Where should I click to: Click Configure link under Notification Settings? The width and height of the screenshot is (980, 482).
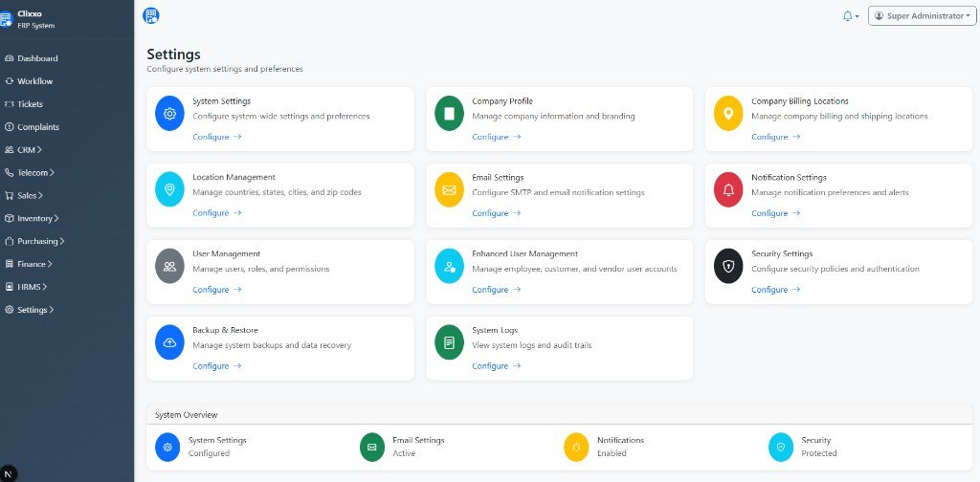775,213
